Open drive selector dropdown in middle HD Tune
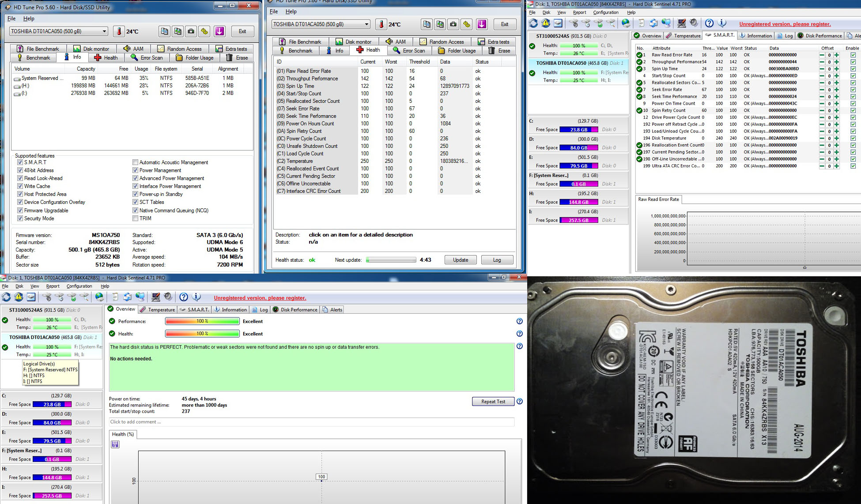 coord(366,24)
